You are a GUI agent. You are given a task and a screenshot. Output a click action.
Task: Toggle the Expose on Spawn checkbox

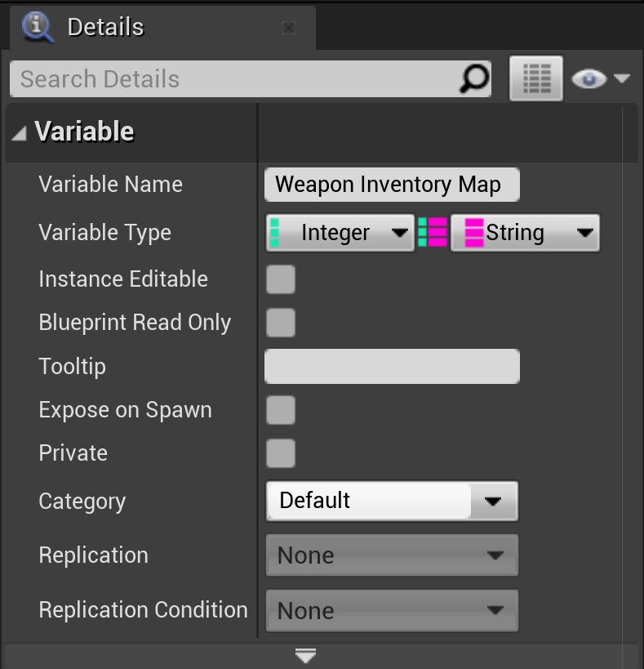point(281,410)
